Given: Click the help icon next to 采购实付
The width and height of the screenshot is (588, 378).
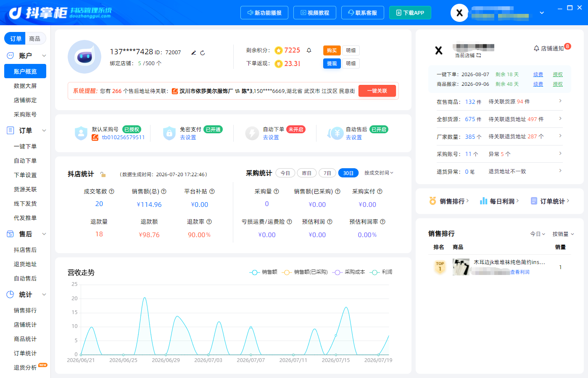Looking at the screenshot, I should tap(380, 191).
